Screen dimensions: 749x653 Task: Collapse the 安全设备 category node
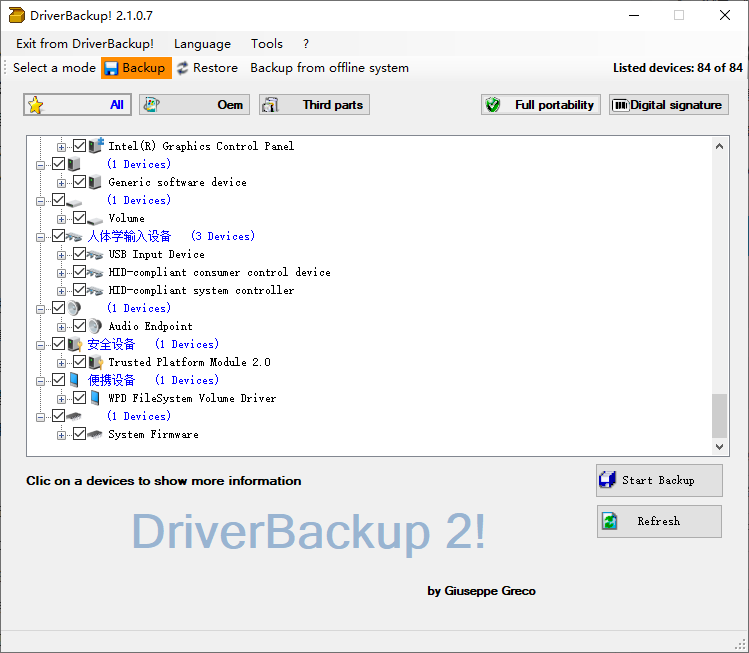click(x=41, y=345)
